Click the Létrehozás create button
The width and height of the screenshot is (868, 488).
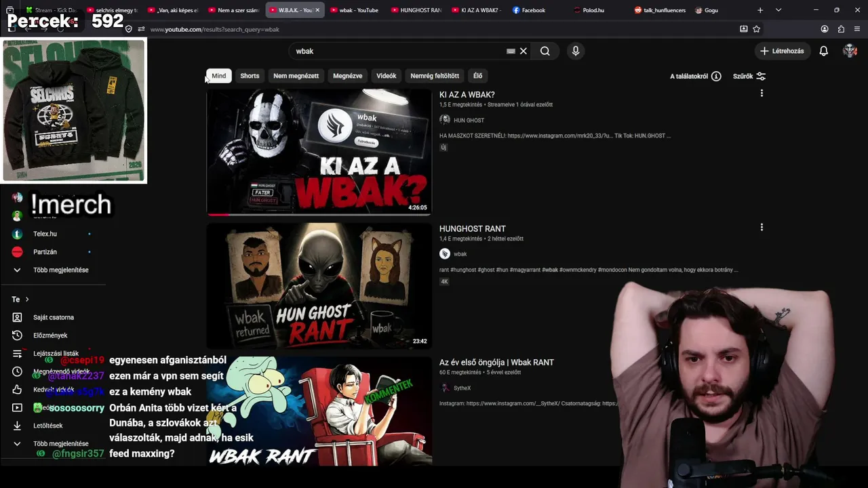click(x=782, y=51)
